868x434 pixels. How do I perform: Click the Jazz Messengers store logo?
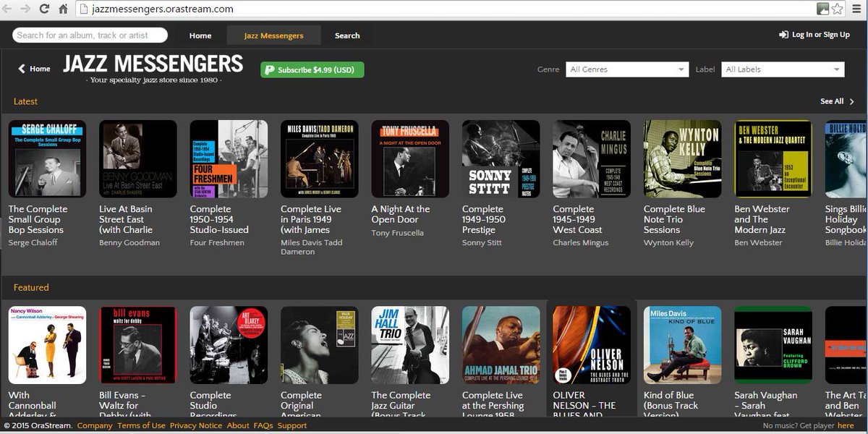(153, 69)
